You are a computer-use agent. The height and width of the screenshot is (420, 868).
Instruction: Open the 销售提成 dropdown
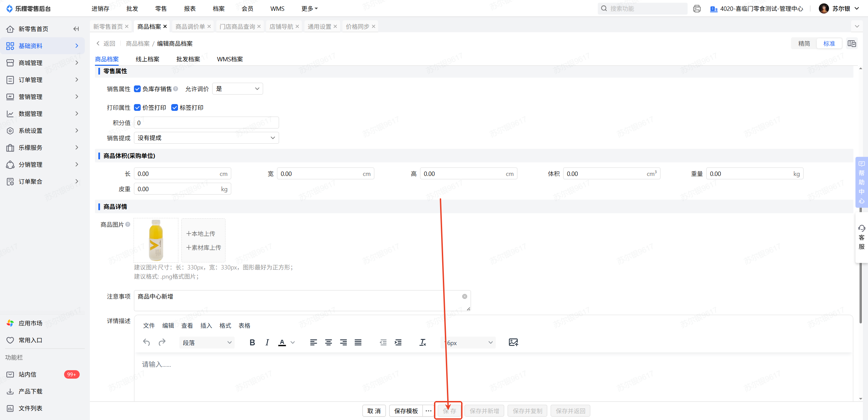pyautogui.click(x=206, y=138)
